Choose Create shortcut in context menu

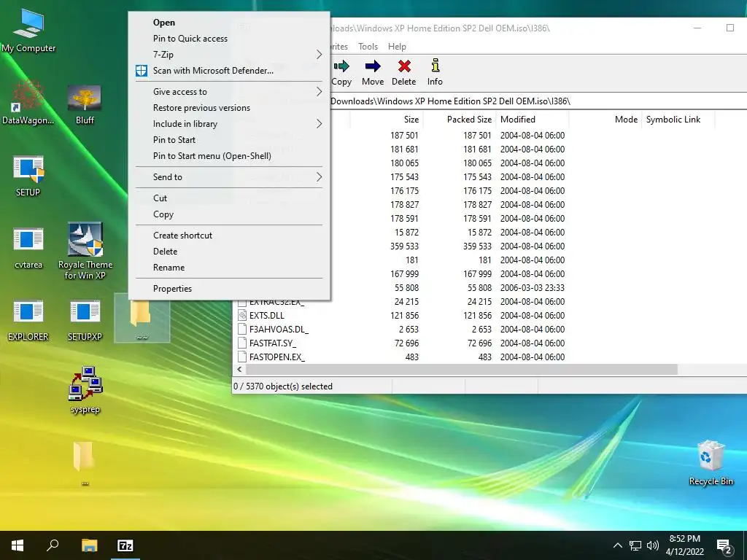point(229,236)
